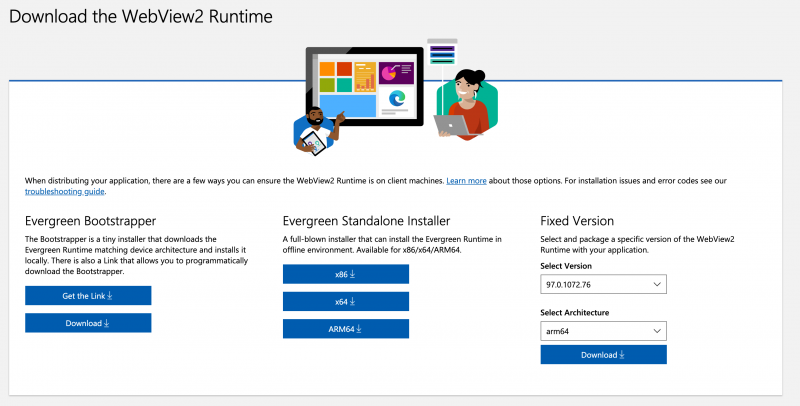Open the Select Architecture dropdown
The width and height of the screenshot is (800, 406).
[x=604, y=331]
